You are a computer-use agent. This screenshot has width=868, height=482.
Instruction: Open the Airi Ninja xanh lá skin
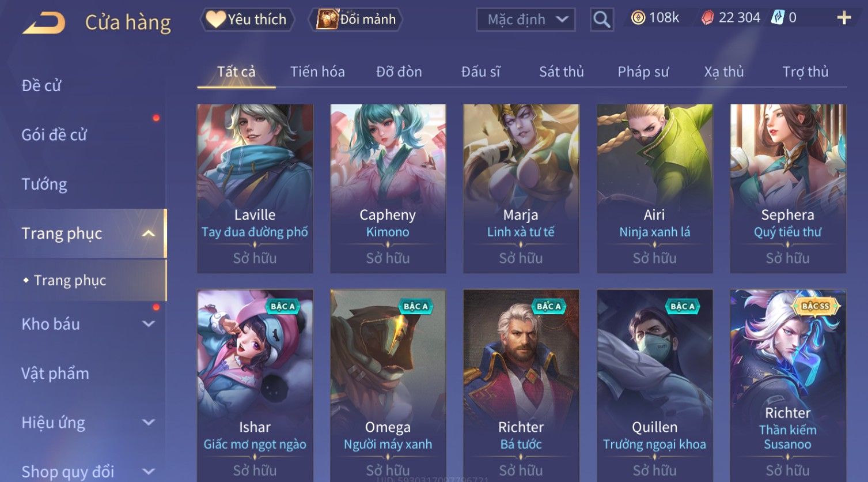click(654, 189)
